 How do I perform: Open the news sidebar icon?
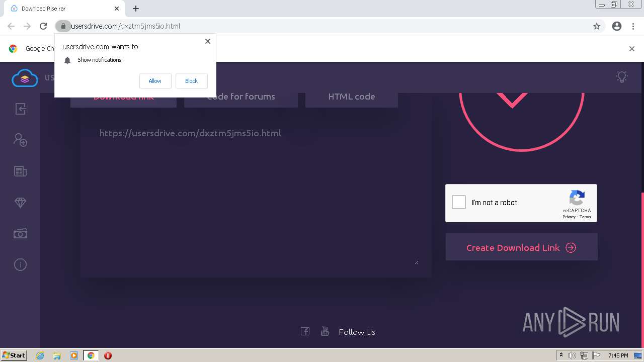(20, 171)
